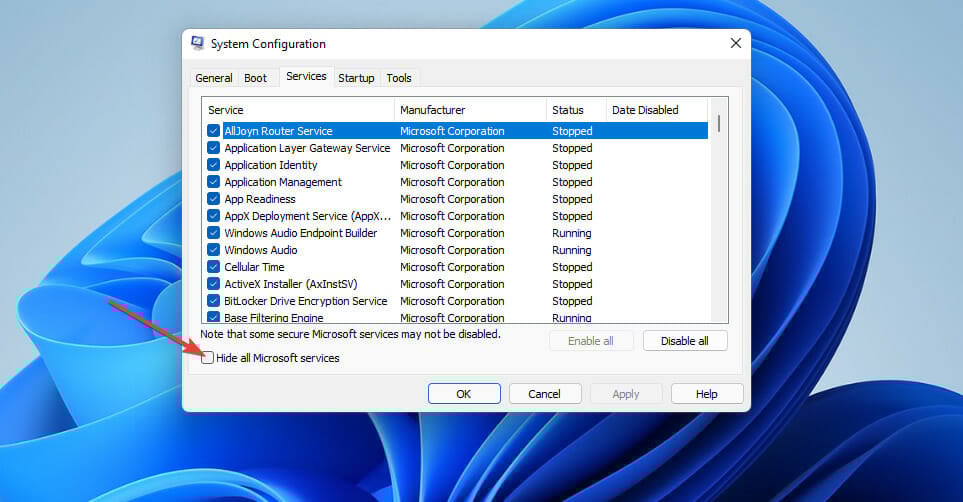963x502 pixels.
Task: Uncheck BitLocker Drive Encryption Service checkbox
Action: tap(213, 301)
